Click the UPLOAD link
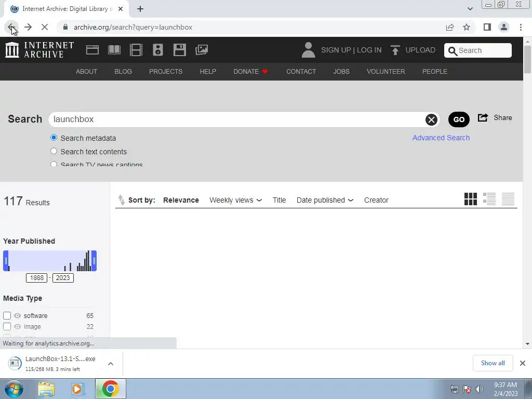Image resolution: width=532 pixels, height=399 pixels. pyautogui.click(x=420, y=50)
